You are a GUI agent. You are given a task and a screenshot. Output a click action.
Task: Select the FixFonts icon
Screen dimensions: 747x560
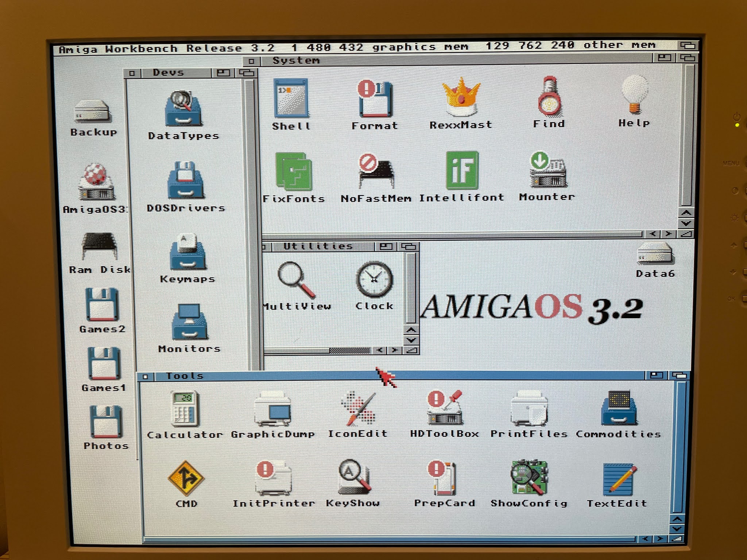point(294,171)
